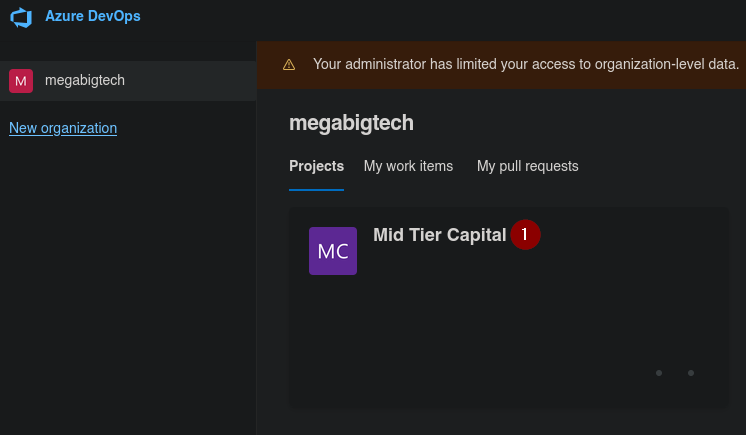Click the megabigtech page heading
The image size is (746, 435).
point(351,123)
